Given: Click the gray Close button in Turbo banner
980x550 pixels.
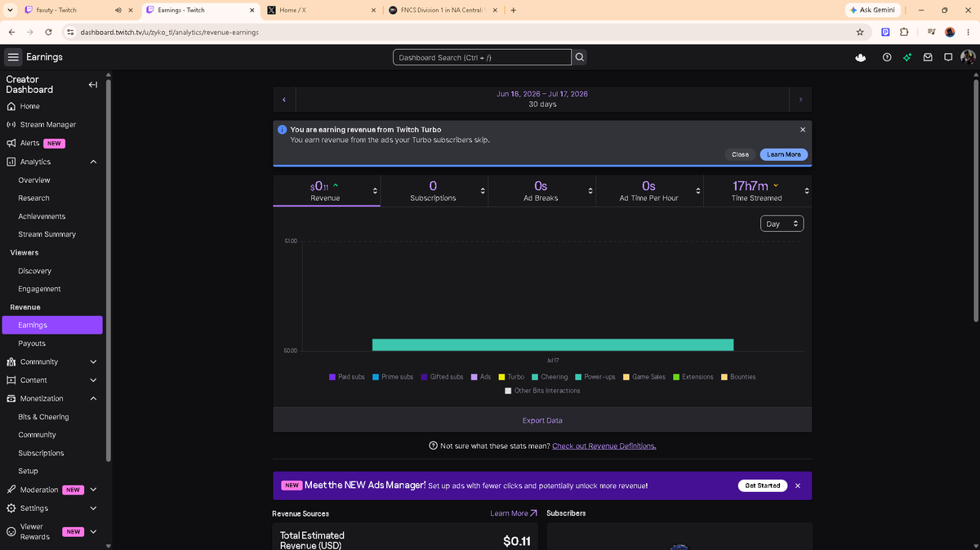Looking at the screenshot, I should 740,154.
